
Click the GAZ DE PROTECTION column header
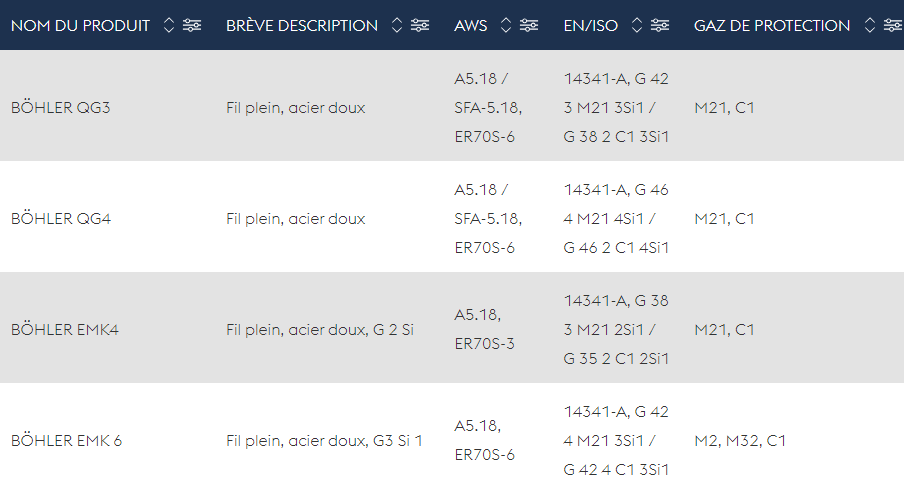tap(771, 26)
